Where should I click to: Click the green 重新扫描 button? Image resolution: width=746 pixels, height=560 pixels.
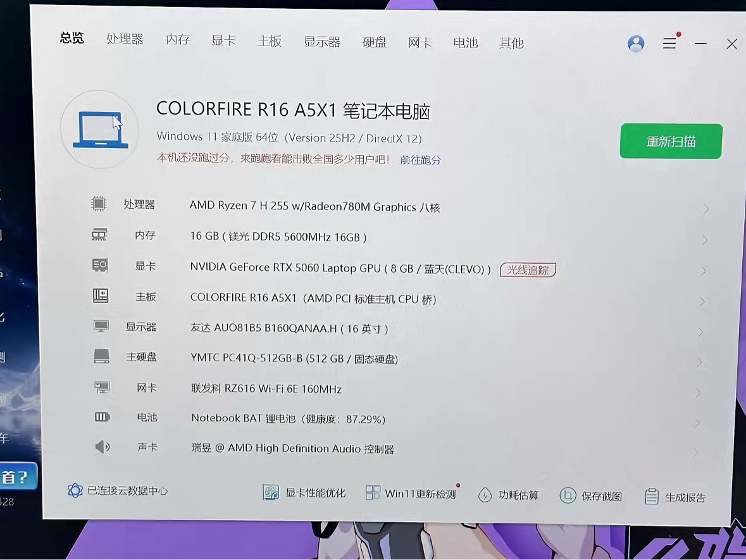[x=671, y=141]
